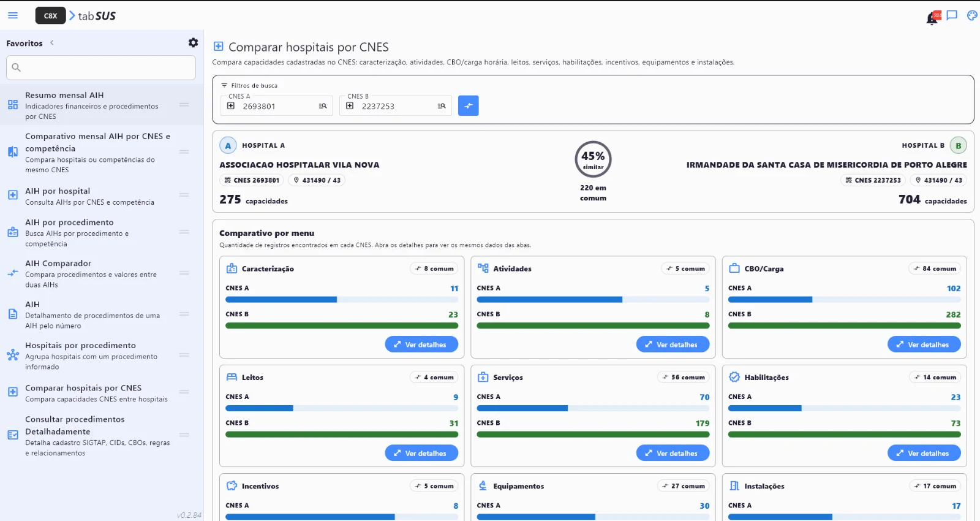Open AIH Comparador item
This screenshot has width=980, height=521.
click(101, 273)
